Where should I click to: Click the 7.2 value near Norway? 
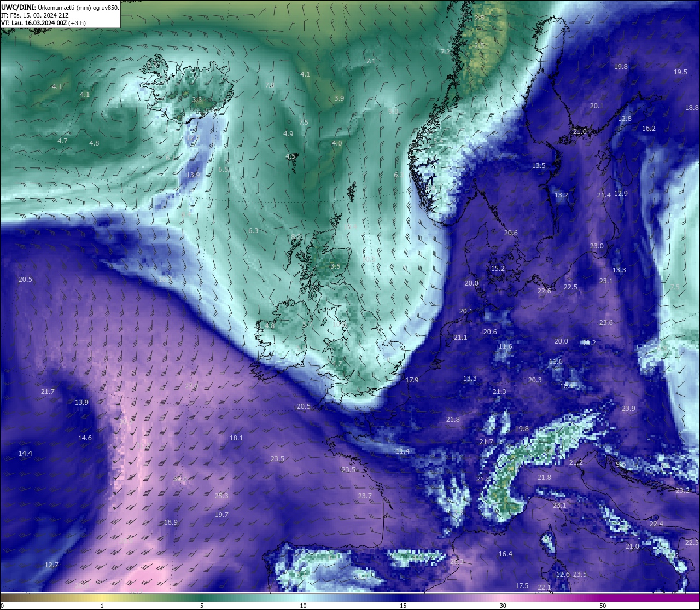click(445, 52)
